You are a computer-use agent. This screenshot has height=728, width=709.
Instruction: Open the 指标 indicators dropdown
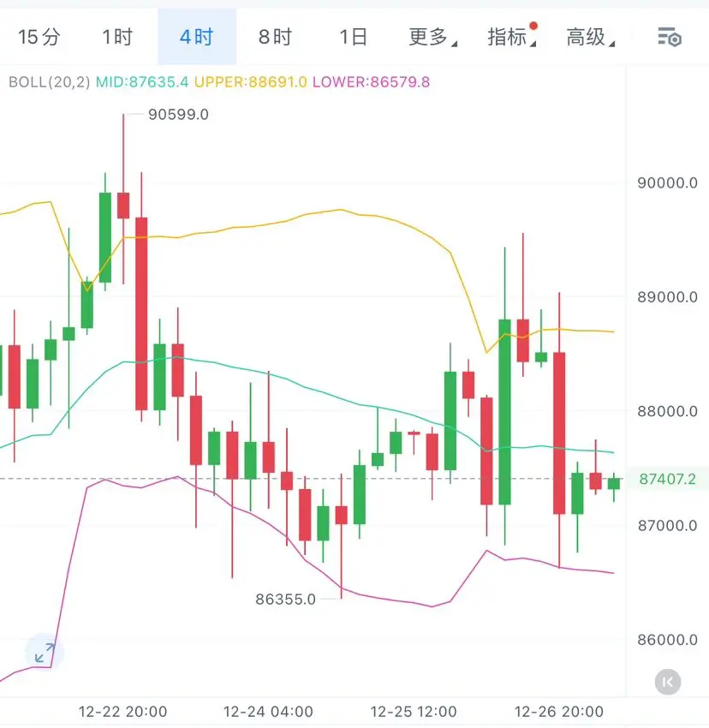pos(512,37)
